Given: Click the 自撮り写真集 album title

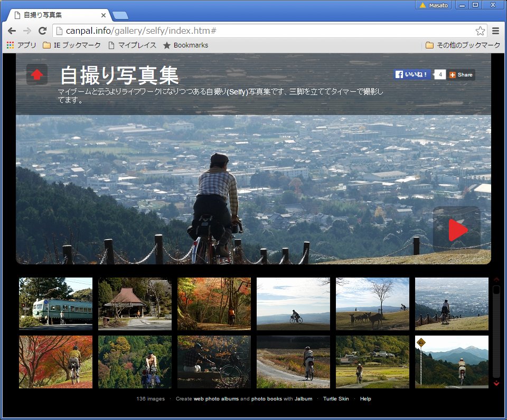Looking at the screenshot, I should (x=119, y=75).
